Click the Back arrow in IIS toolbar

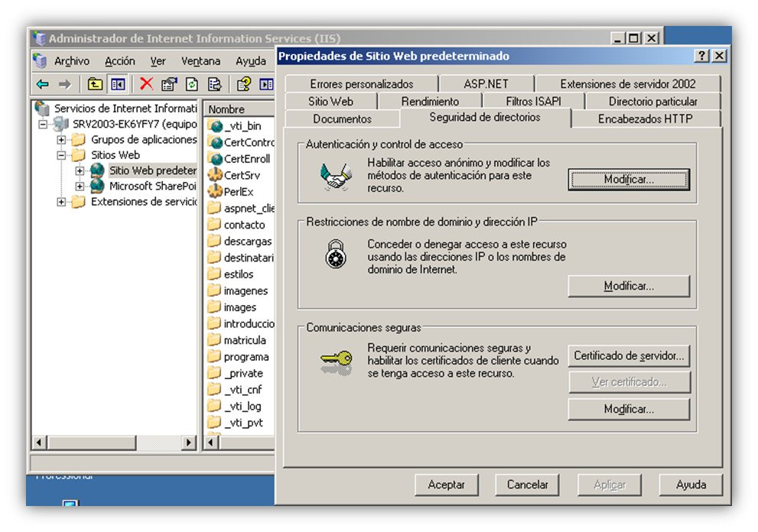tap(43, 85)
